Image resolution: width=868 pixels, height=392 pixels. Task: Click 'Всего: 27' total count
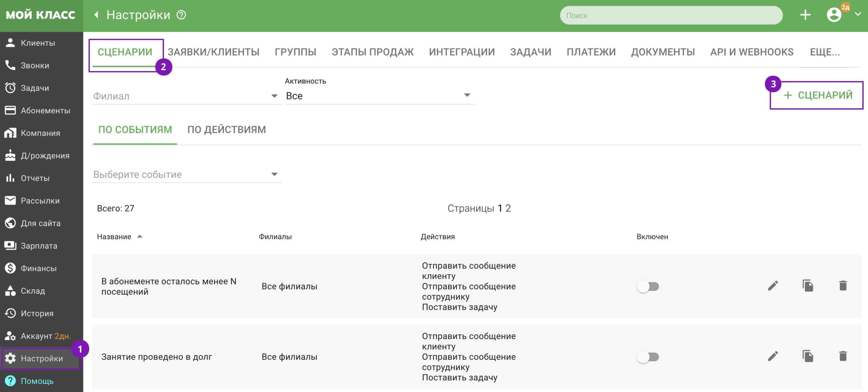tap(116, 208)
